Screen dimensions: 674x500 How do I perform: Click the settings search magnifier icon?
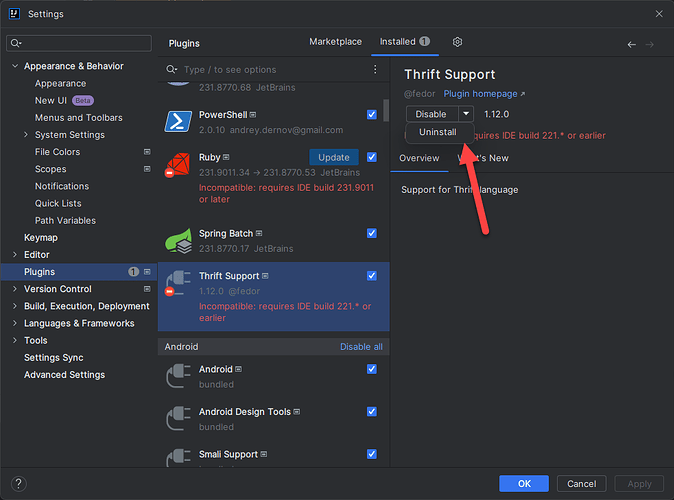(16, 43)
